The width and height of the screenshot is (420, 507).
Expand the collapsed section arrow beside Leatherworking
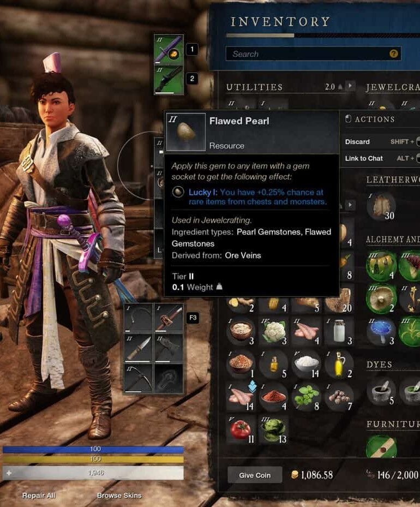[x=350, y=205]
